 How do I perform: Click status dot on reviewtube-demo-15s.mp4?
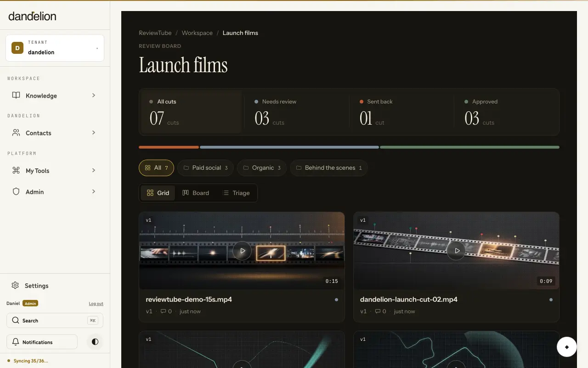pyautogui.click(x=336, y=299)
